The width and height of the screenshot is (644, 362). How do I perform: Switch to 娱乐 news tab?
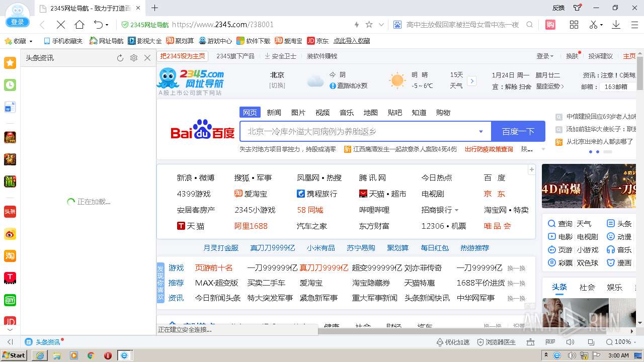pyautogui.click(x=615, y=288)
